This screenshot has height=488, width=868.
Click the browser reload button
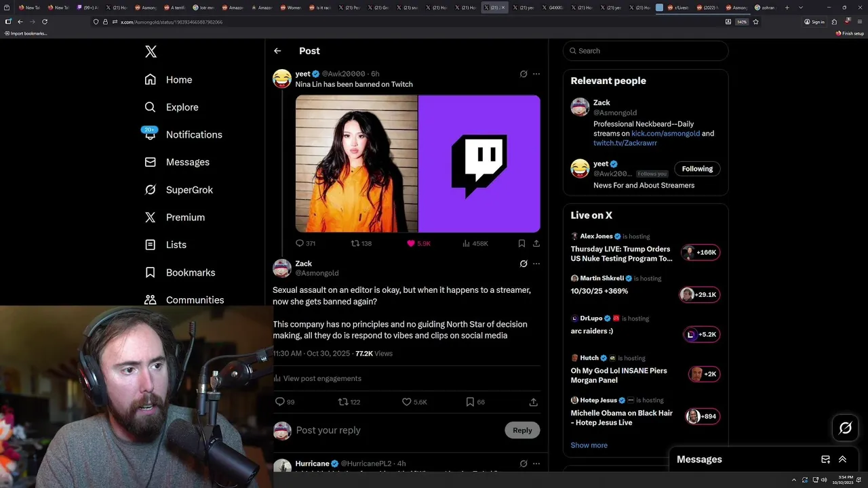click(45, 22)
